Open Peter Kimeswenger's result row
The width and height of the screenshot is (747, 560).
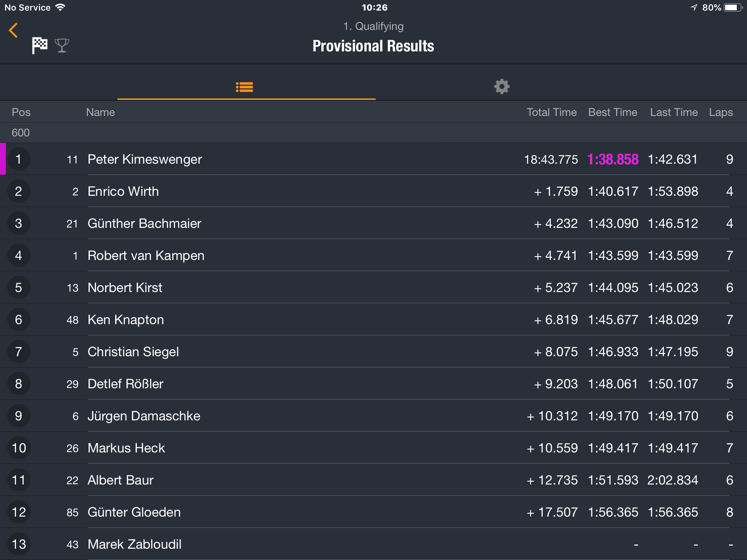pyautogui.click(x=373, y=159)
